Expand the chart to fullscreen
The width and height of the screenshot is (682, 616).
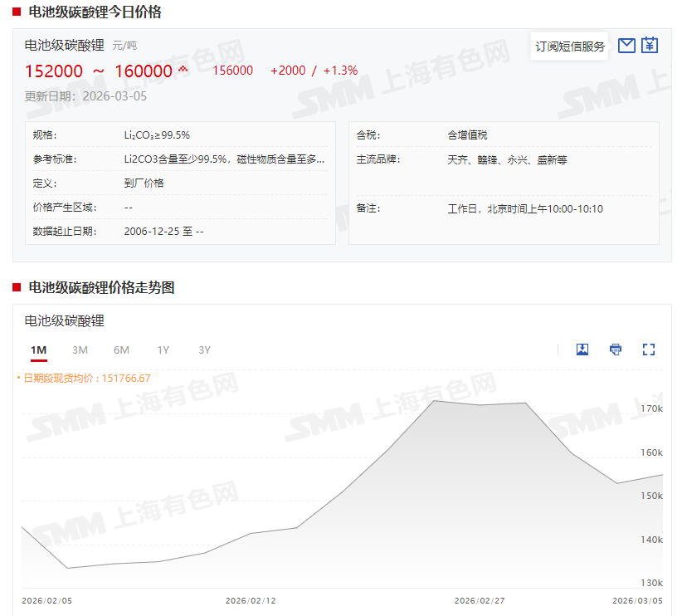649,350
